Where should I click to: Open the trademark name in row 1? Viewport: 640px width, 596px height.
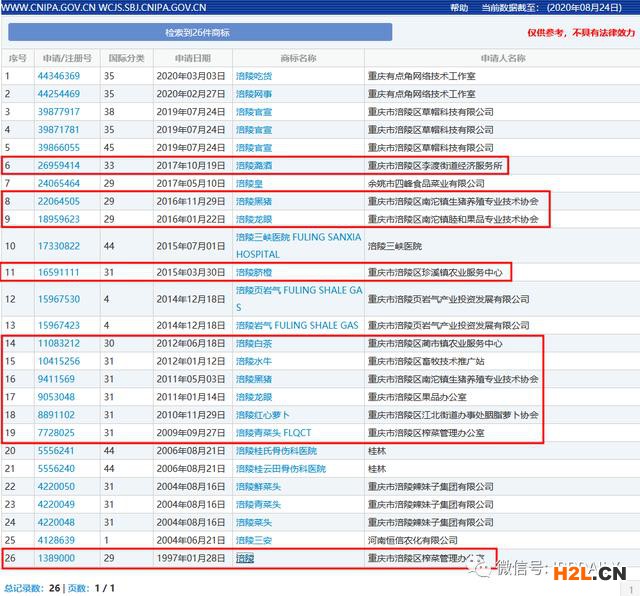(x=254, y=76)
